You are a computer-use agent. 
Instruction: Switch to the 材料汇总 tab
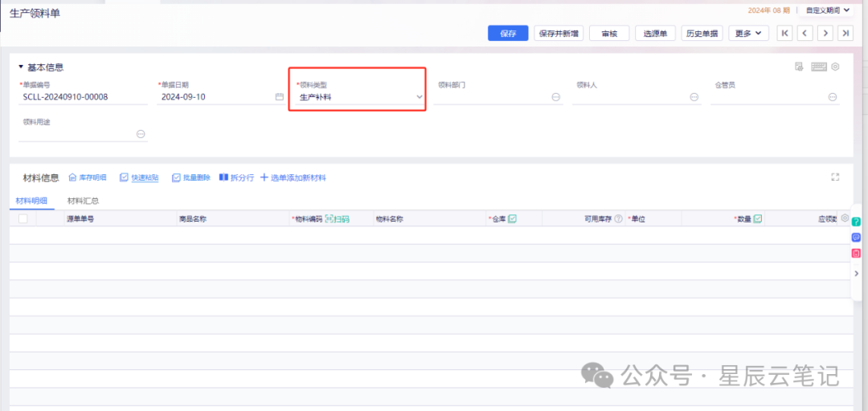coord(83,201)
